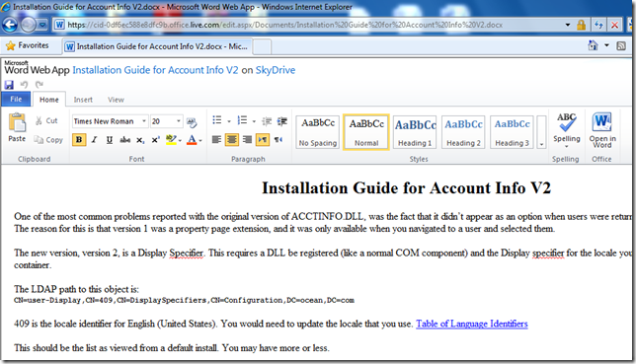Apply the Normal style
The height and width of the screenshot is (364, 636).
(x=366, y=132)
